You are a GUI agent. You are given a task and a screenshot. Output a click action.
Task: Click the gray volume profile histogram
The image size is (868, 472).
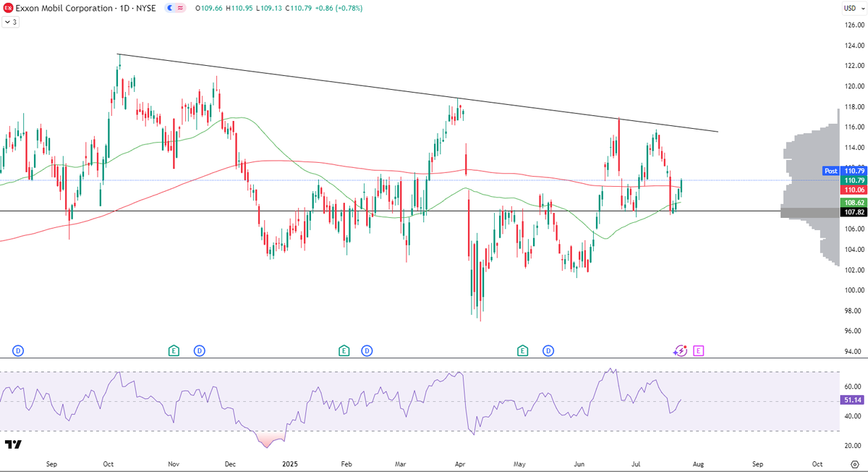(x=810, y=188)
